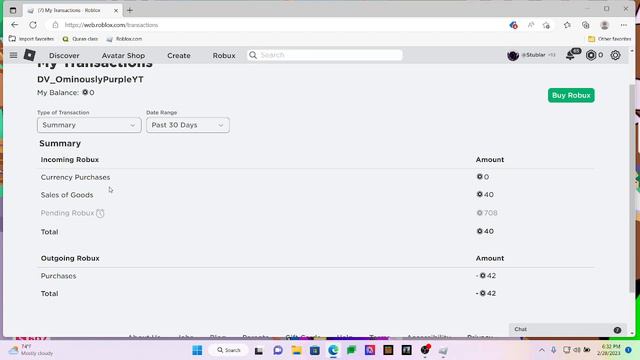The width and height of the screenshot is (640, 360).
Task: Open weather widget on taskbar
Action: click(31, 350)
